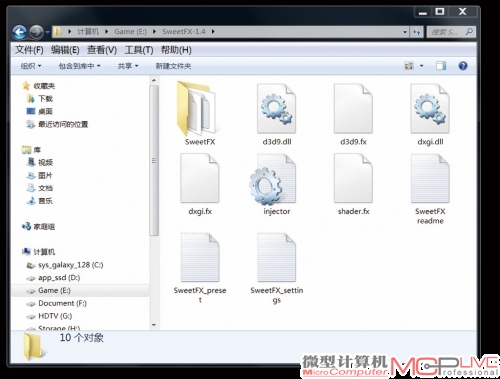Click the shader.fx file name label
The image size is (500, 379).
[353, 211]
